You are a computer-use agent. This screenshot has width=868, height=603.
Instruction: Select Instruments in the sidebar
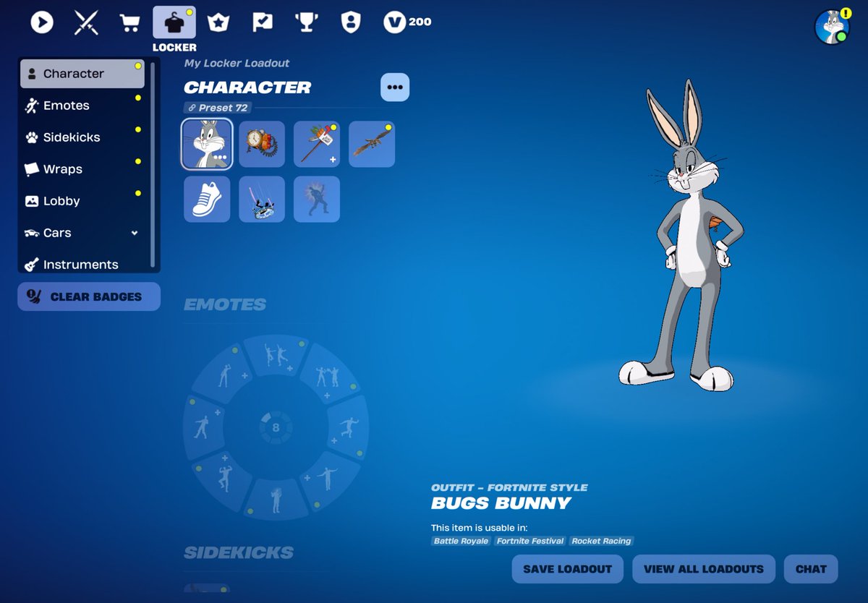click(82, 264)
